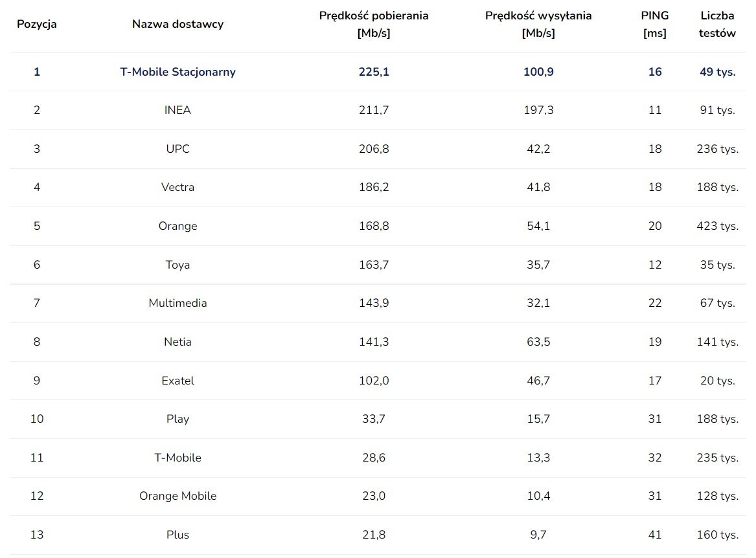The width and height of the screenshot is (756, 558).
Task: Select the Multimedia provider name
Action: pyautogui.click(x=178, y=303)
